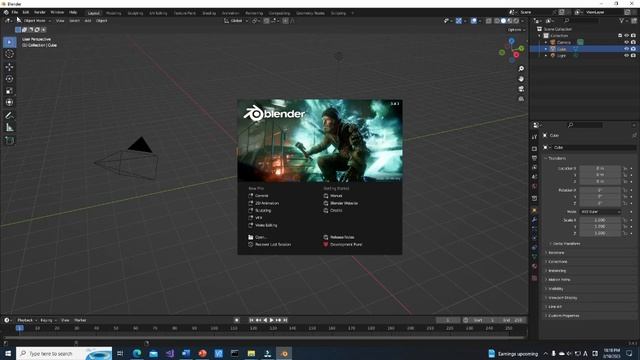Open the Edit menu
The width and height of the screenshot is (640, 360).
point(26,13)
